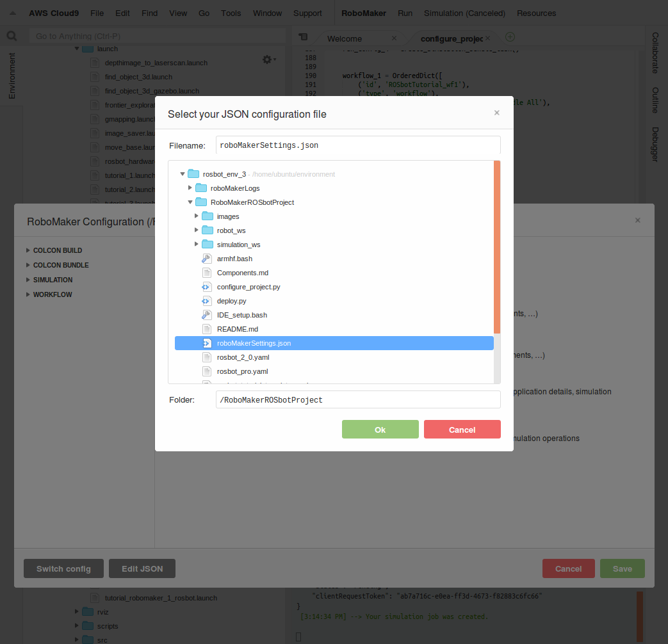Open the Tools menu
The width and height of the screenshot is (668, 644).
coord(231,13)
